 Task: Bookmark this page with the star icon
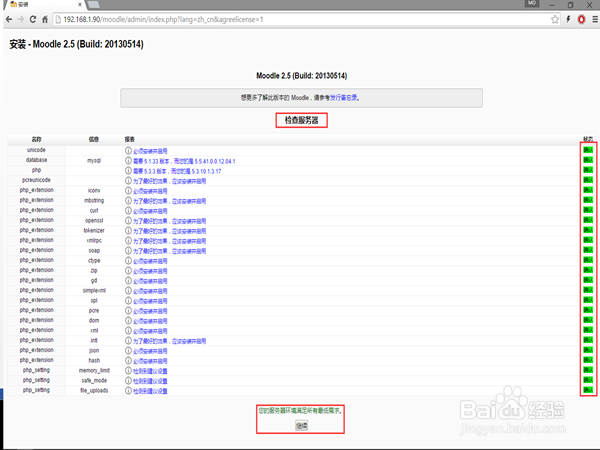(555, 19)
